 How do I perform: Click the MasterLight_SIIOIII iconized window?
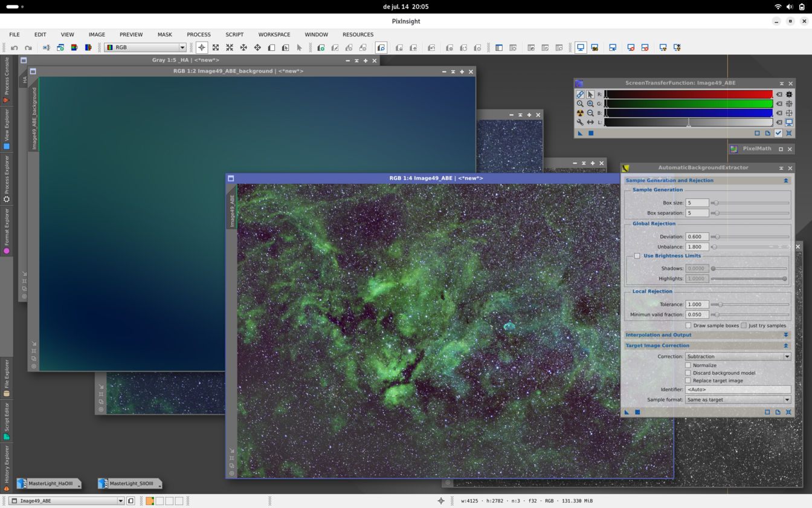[129, 484]
